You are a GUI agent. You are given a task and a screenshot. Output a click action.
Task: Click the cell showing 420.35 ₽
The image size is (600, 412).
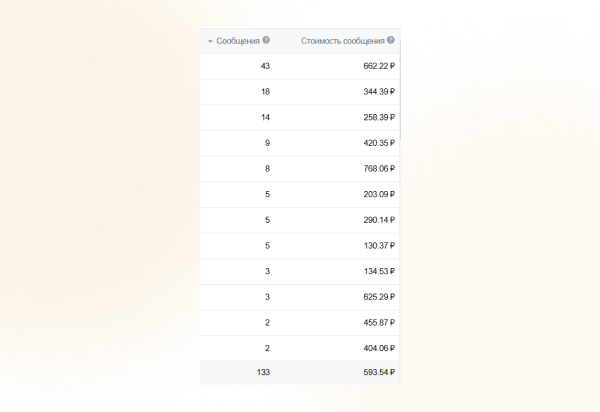click(379, 143)
